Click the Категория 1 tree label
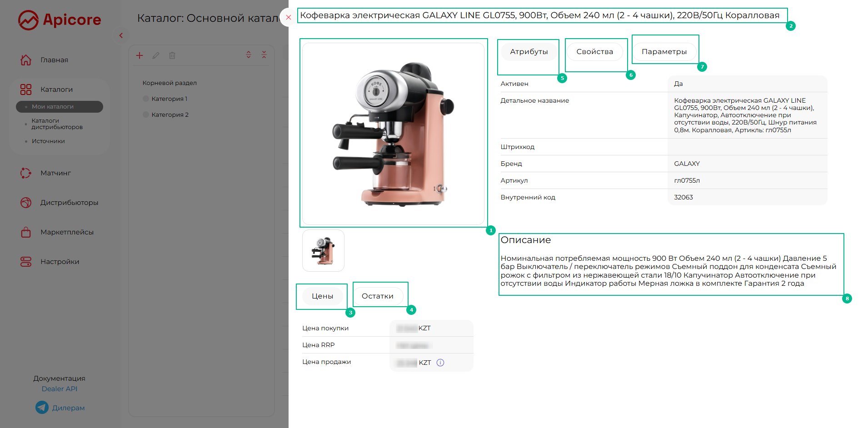Screen dimensions: 868x428 pos(170,99)
